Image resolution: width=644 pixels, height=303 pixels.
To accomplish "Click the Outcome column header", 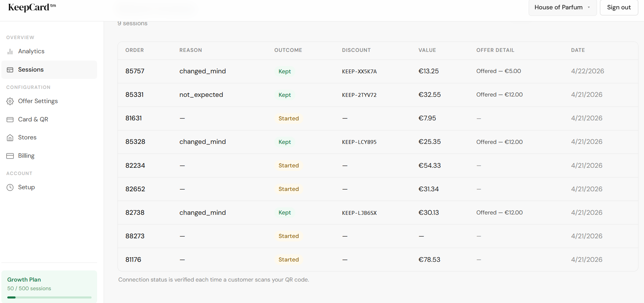I will 288,50.
